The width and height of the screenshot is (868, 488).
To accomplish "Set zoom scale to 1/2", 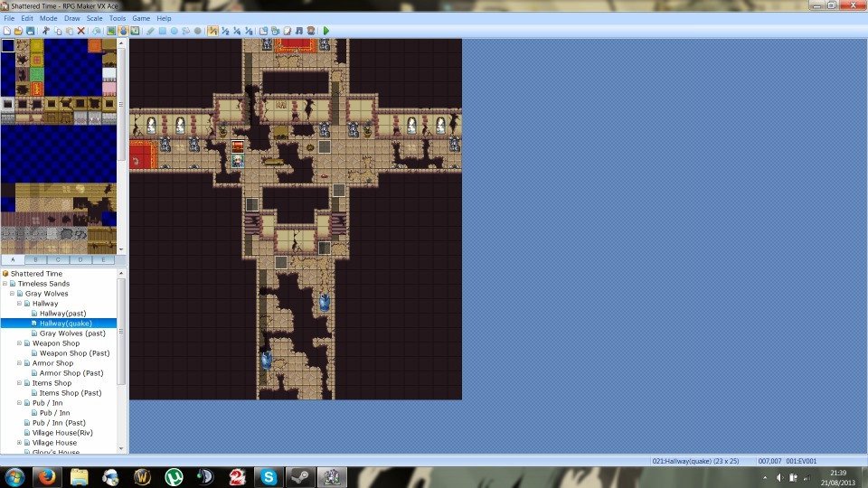I will point(225,31).
